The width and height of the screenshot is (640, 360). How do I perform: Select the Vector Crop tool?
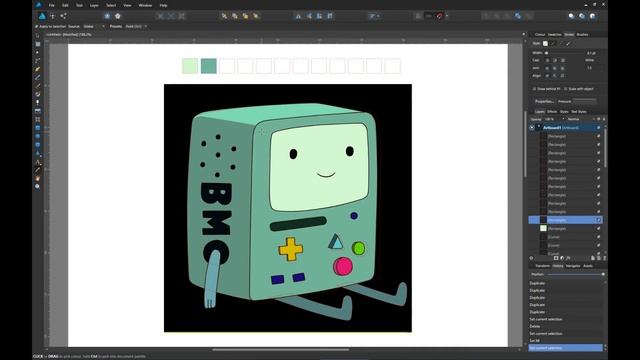click(38, 119)
